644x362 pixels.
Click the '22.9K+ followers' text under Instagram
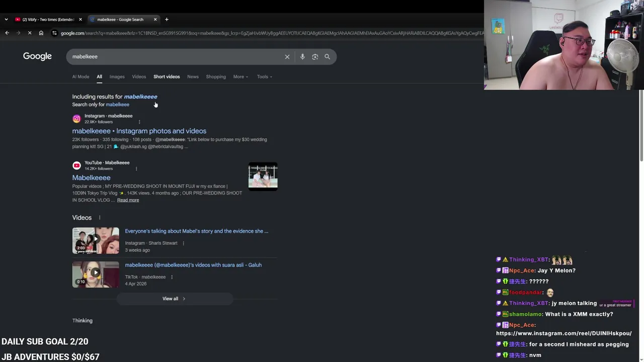99,122
